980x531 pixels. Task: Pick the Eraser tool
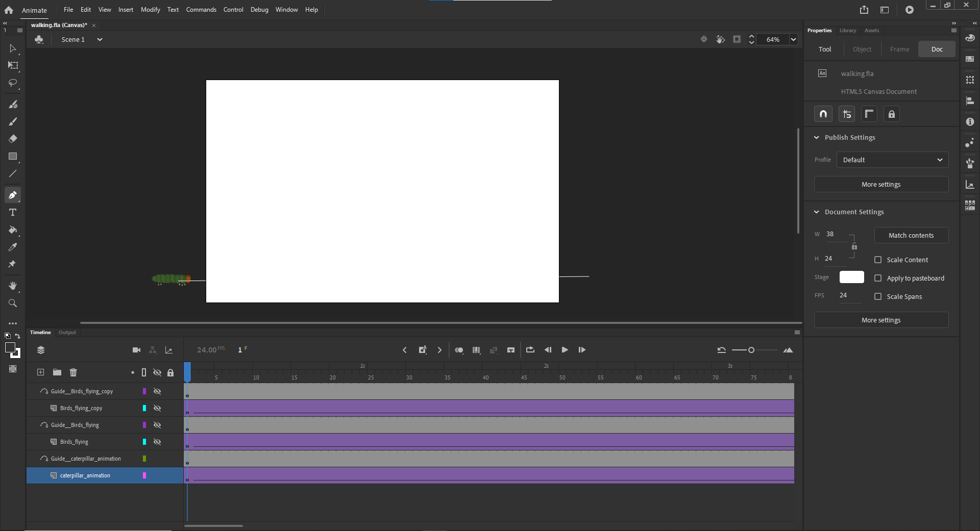pos(13,139)
